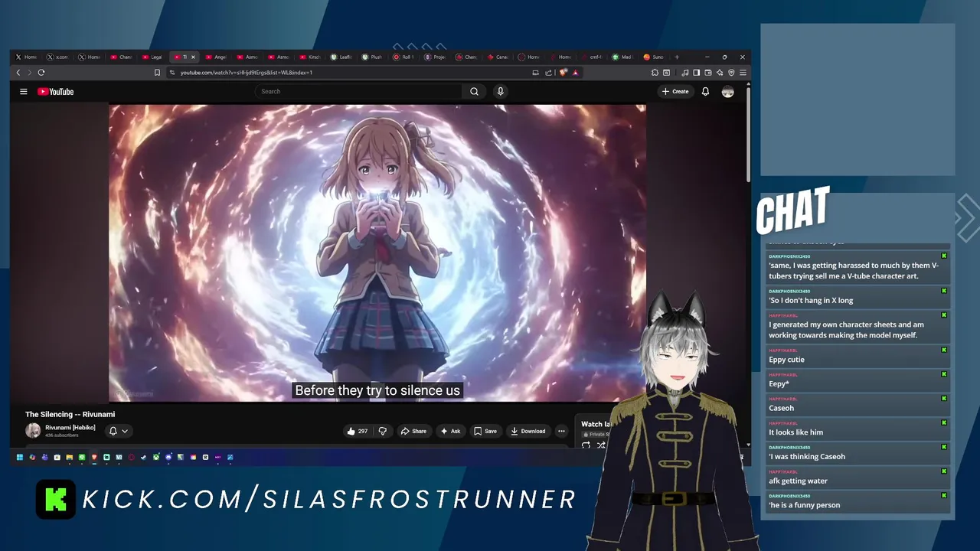Screen dimensions: 980x551
Task: Open the browser main menu
Action: 743,73
